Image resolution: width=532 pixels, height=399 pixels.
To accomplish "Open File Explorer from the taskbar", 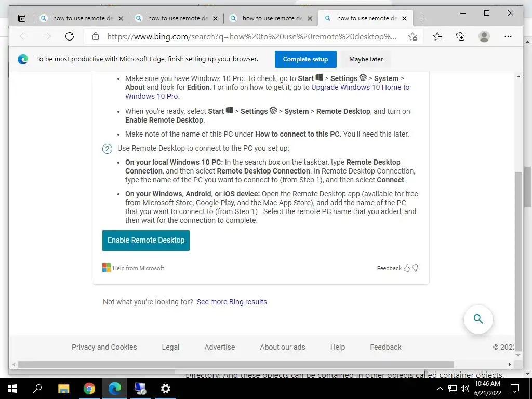I will click(63, 389).
